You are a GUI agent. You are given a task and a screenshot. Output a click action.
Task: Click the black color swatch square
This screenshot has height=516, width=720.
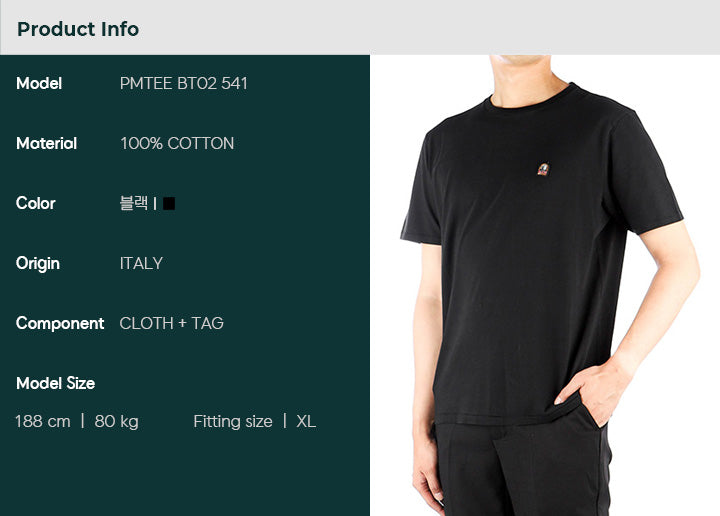click(169, 203)
